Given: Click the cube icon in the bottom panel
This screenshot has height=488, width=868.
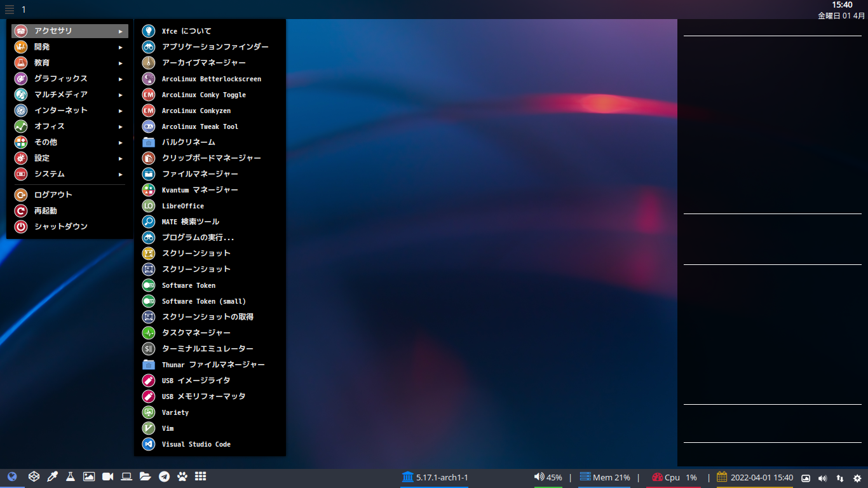Looking at the screenshot, I should pos(34,477).
